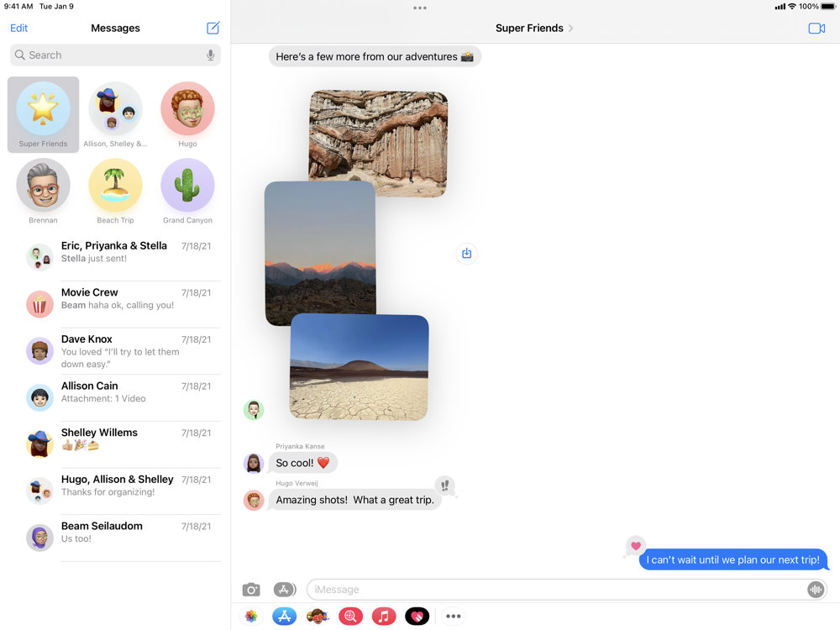Screen dimensions: 840x630
Task: Open the camera to take a photo
Action: pyautogui.click(x=251, y=590)
